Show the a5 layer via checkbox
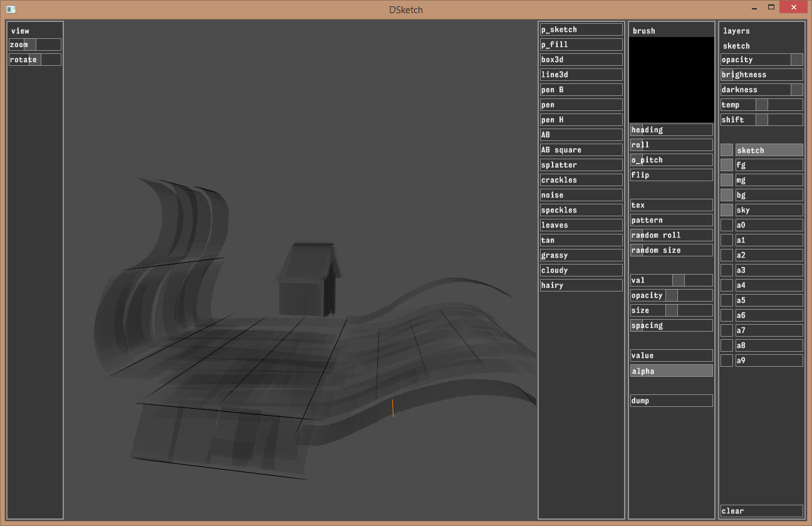The width and height of the screenshot is (812, 526). point(726,300)
